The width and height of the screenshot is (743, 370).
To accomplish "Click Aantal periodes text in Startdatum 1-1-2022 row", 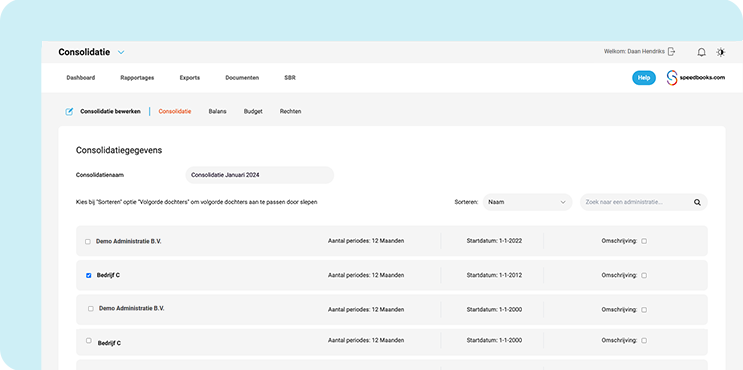I will click(366, 241).
